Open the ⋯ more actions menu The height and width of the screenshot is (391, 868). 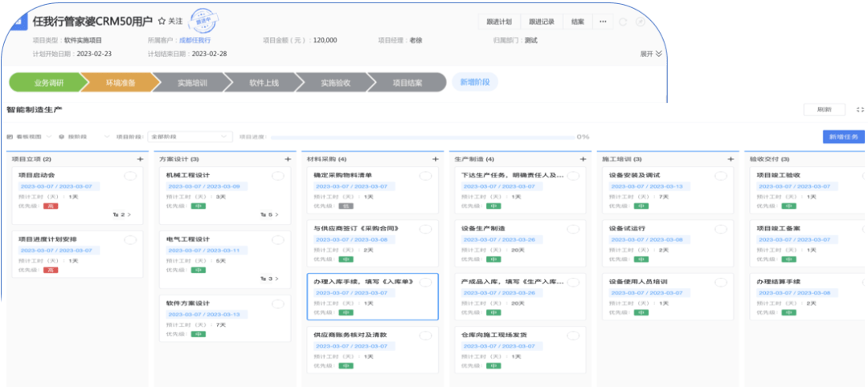(x=603, y=22)
